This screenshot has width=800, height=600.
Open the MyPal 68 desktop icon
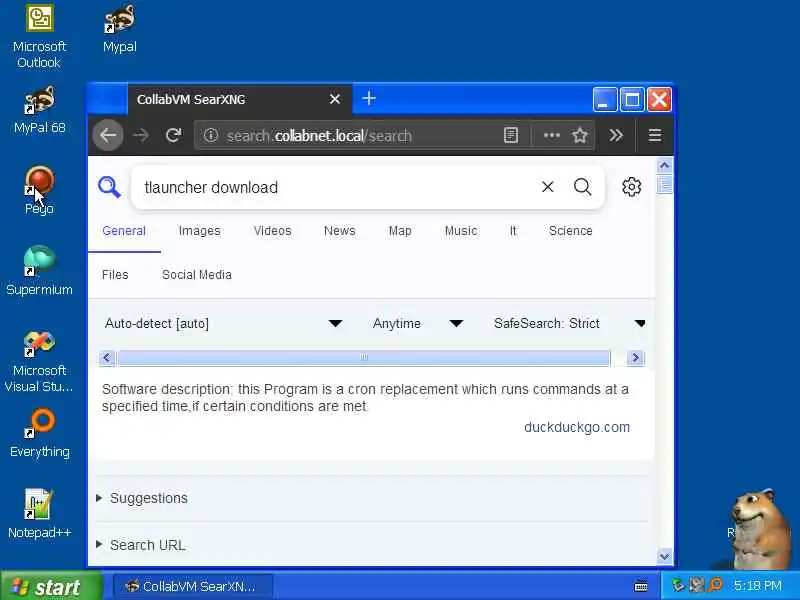pyautogui.click(x=40, y=110)
